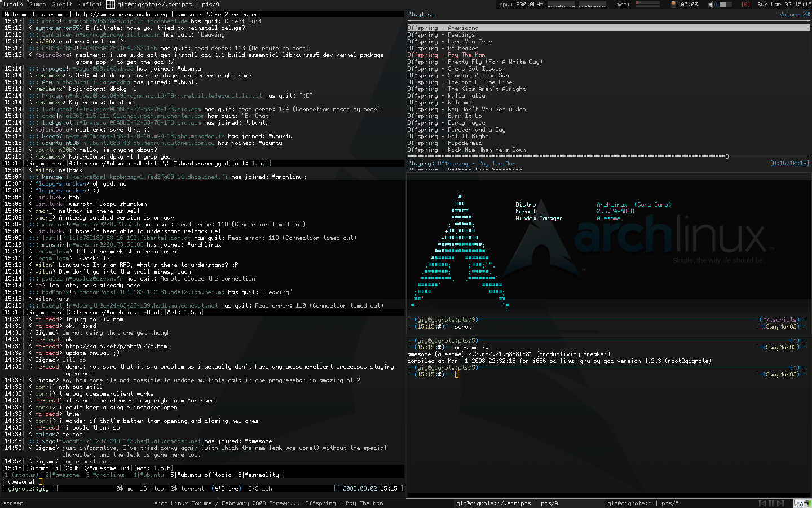Select screen window 2$ torrent

(x=187, y=488)
